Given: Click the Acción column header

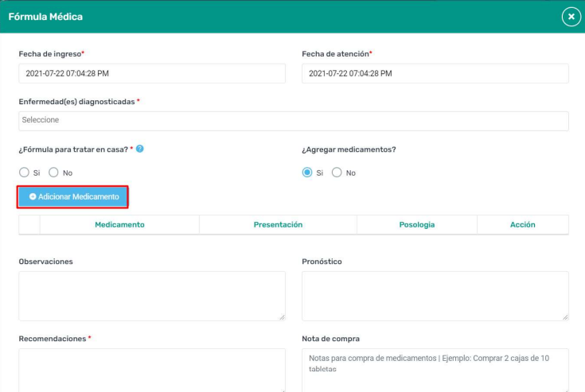Looking at the screenshot, I should tap(523, 225).
